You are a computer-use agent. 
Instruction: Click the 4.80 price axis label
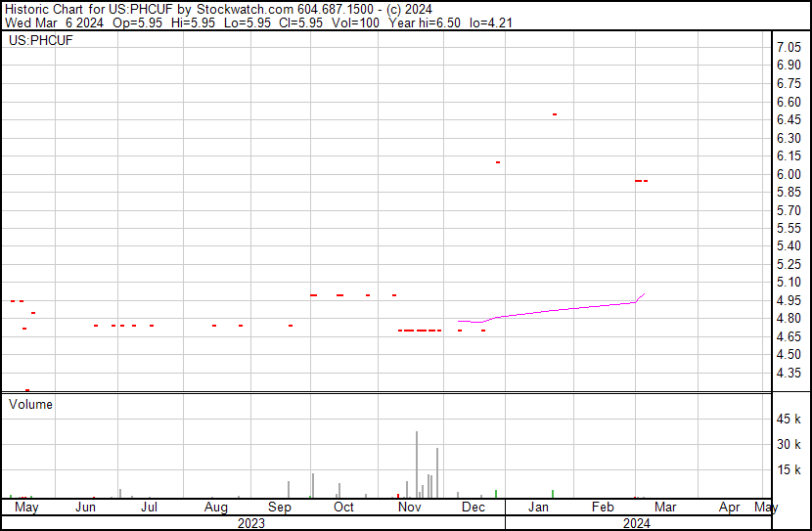[x=789, y=318]
